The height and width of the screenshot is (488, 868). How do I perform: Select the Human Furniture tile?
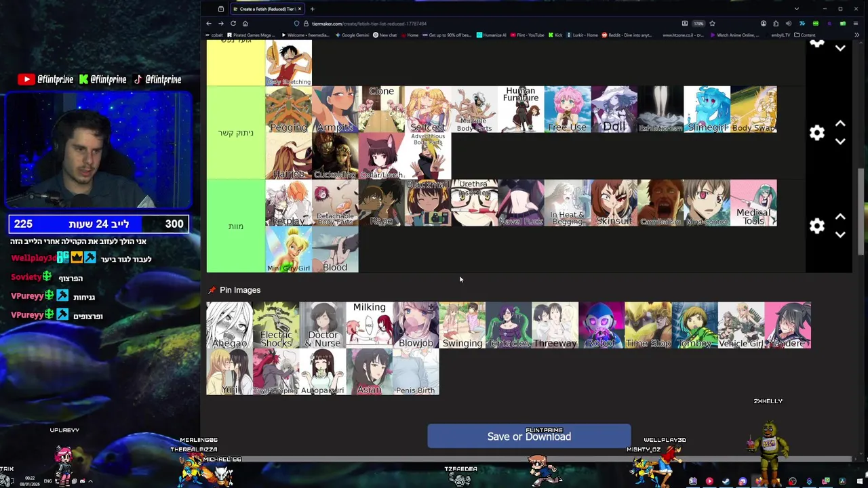521,109
